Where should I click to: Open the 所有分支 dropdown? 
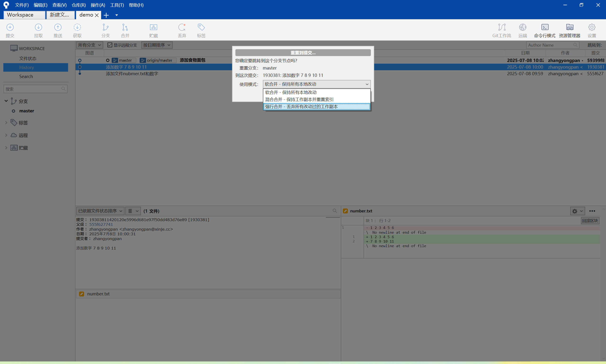(x=89, y=45)
